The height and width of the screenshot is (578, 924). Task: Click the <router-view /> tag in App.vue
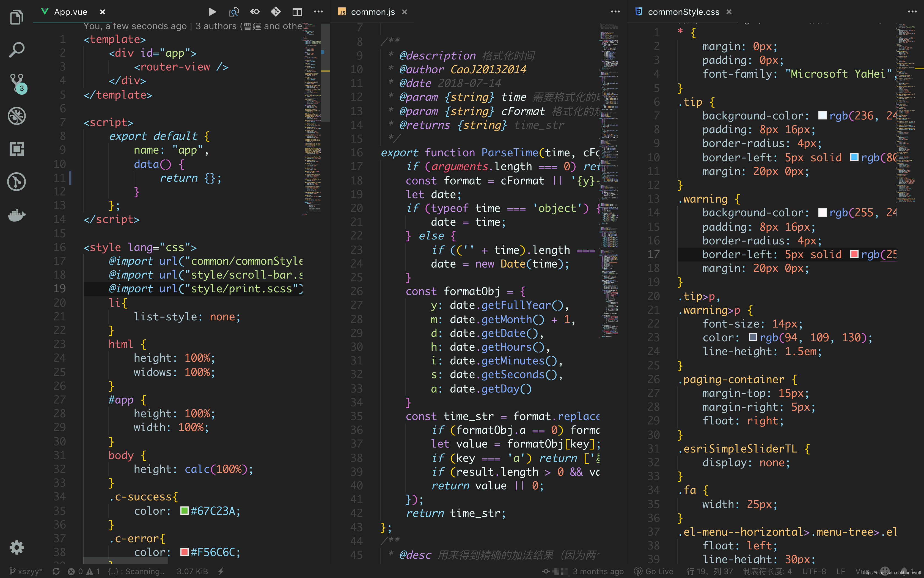click(x=181, y=67)
